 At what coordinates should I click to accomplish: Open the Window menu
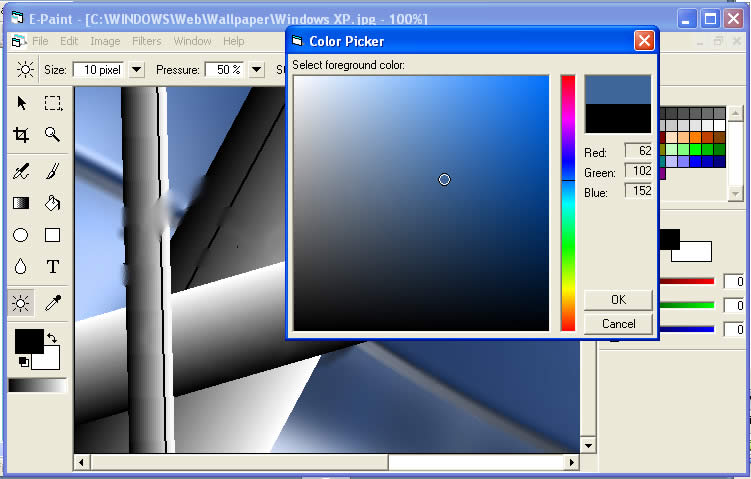pyautogui.click(x=192, y=41)
